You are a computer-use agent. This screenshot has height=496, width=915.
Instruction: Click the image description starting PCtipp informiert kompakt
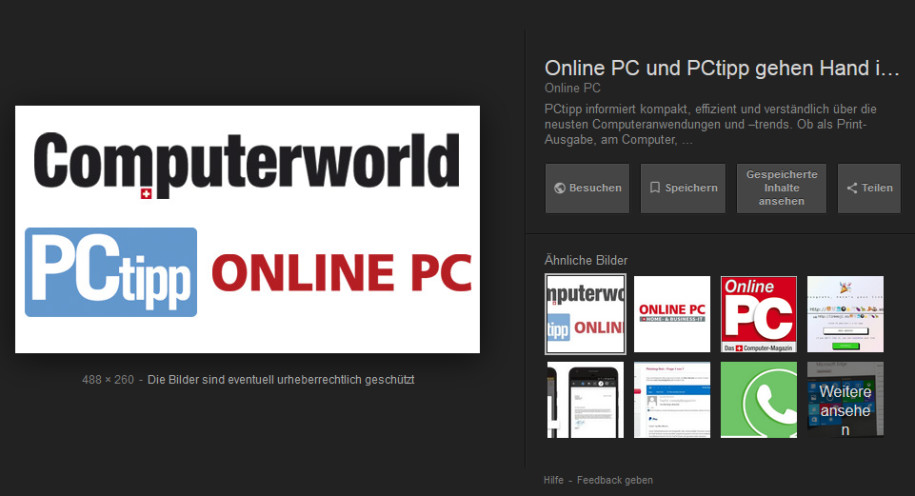(710, 124)
